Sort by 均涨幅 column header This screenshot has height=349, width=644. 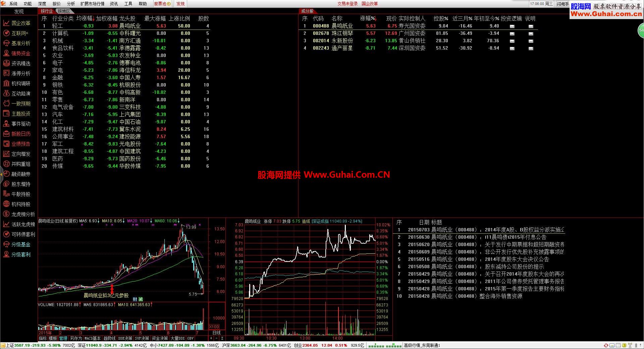(85, 18)
